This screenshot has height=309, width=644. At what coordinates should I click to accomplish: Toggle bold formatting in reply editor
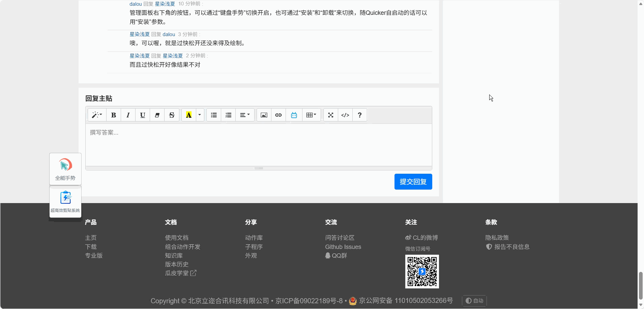coord(114,115)
